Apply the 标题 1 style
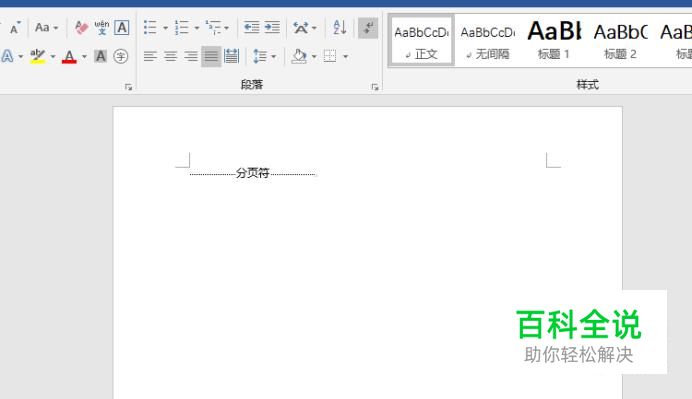 (x=554, y=41)
